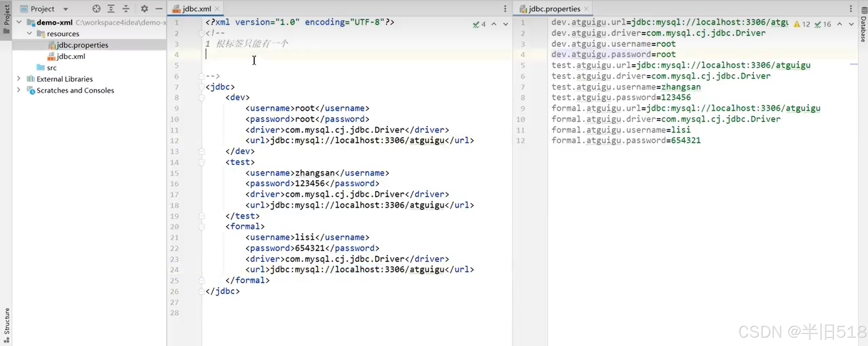Click the typo indicator showing 16 in jdbc.properties

[822, 24]
